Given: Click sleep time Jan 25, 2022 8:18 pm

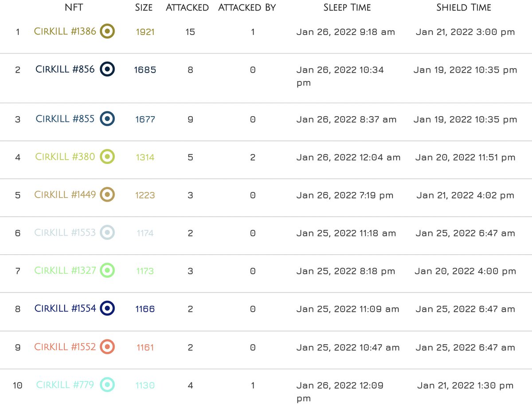Looking at the screenshot, I should click(x=346, y=271).
